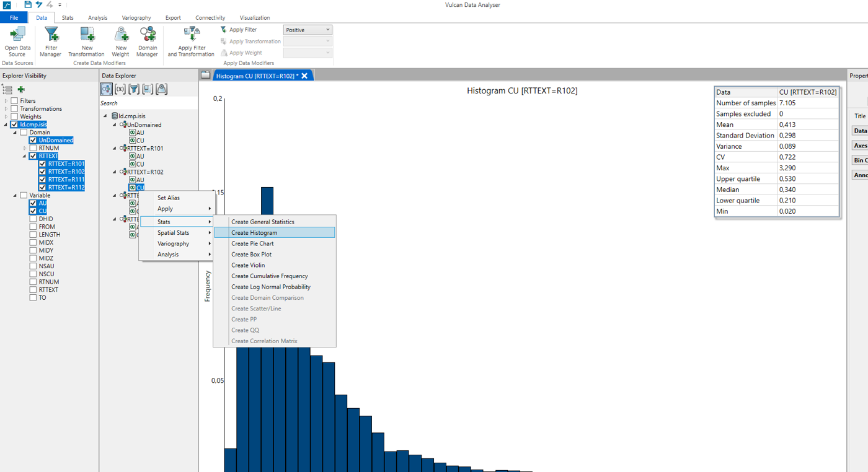Tick the RTNUM domain checkbox
This screenshot has height=472, width=868.
[33, 148]
